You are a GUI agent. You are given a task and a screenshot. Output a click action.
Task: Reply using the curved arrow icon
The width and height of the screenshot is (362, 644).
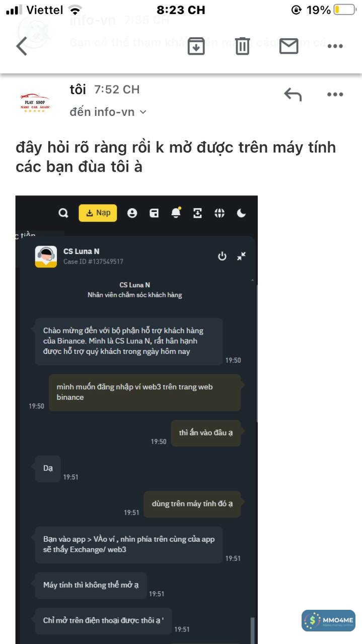pos(293,94)
